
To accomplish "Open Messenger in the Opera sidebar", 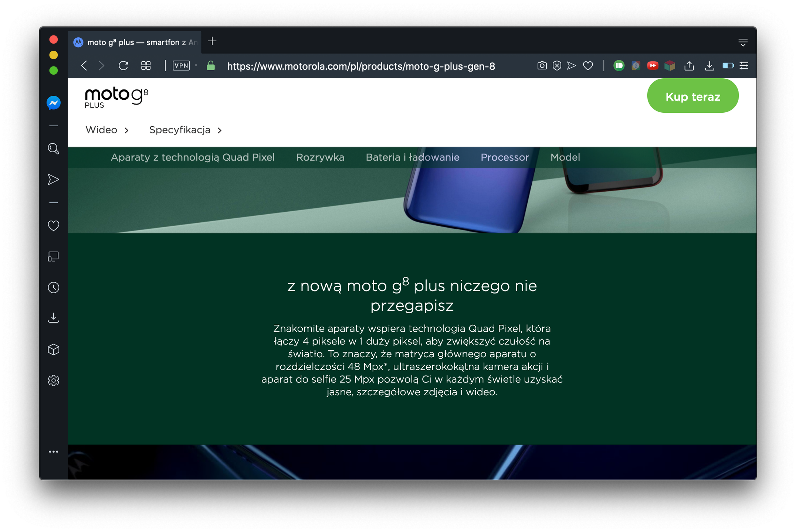I will coord(54,103).
